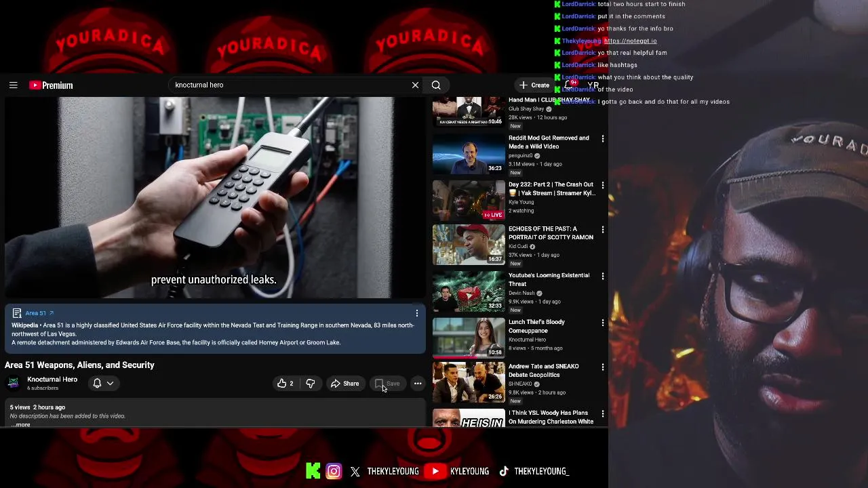Click the info panel article icon
Viewport: 868px width, 488px height.
[x=17, y=313]
